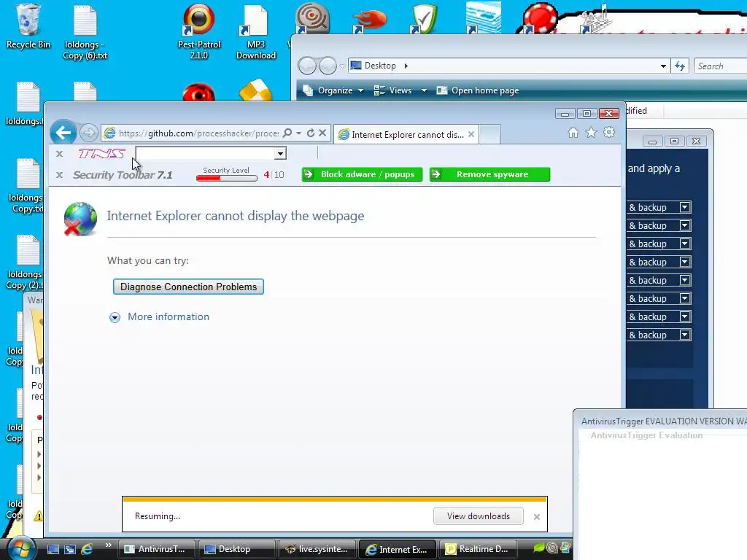Expand quick launch overflow chevron
The width and height of the screenshot is (747, 560).
[x=108, y=545]
